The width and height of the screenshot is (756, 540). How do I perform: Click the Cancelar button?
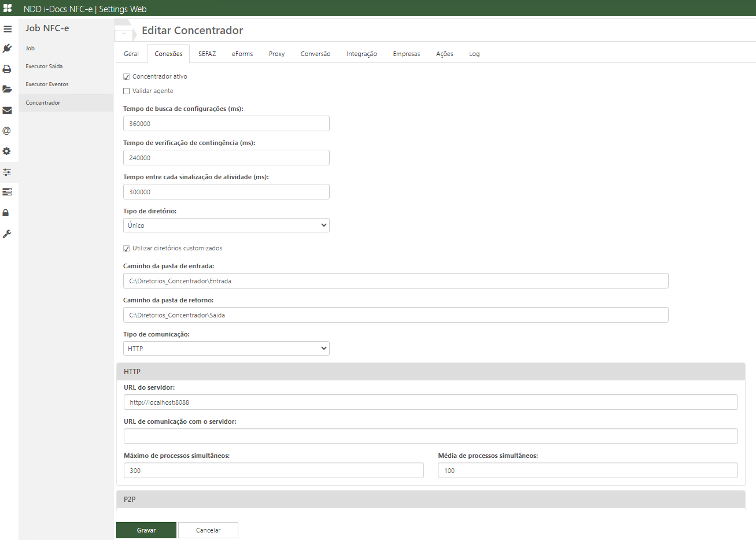point(208,530)
